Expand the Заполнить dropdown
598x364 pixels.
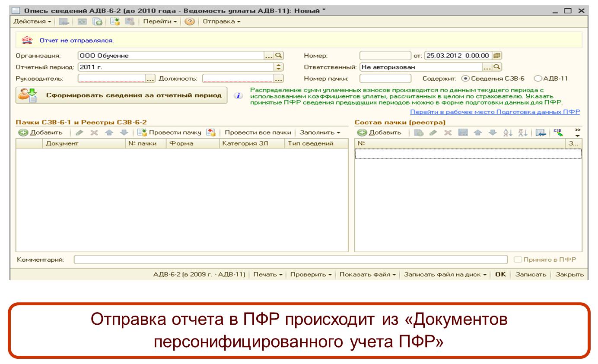point(320,133)
